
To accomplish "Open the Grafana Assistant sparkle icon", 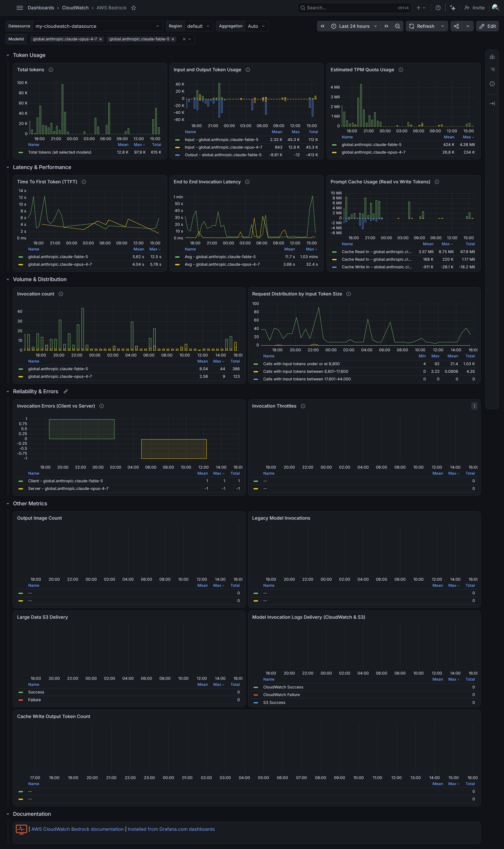I will [x=453, y=8].
